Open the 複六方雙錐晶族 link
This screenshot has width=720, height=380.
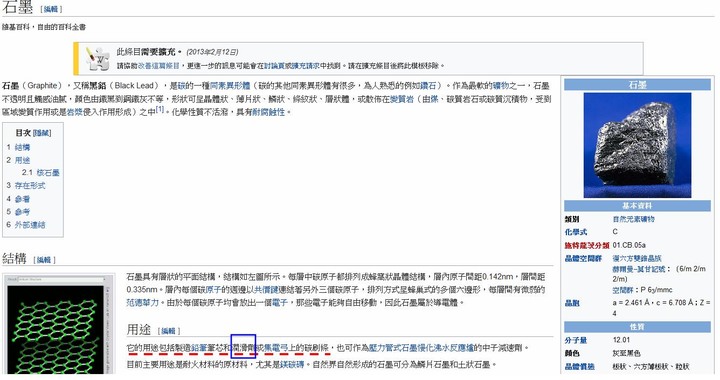[637, 258]
